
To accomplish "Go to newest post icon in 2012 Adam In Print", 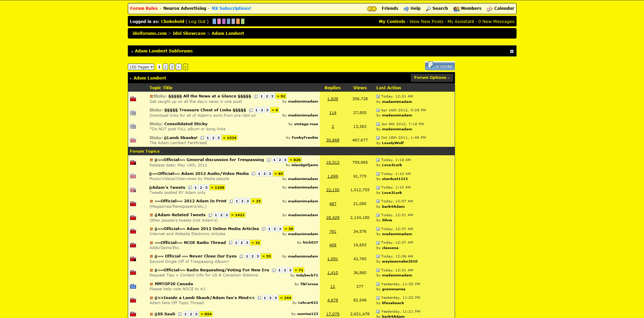I will click(151, 201).
